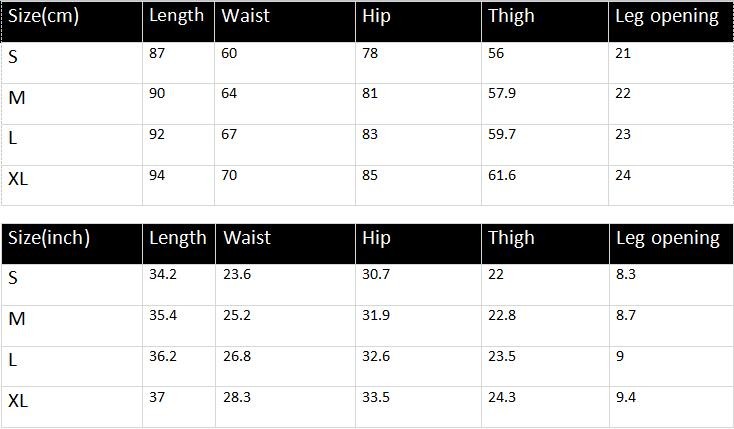Click the S row label in the inch table
This screenshot has width=734, height=429.
[x=13, y=279]
